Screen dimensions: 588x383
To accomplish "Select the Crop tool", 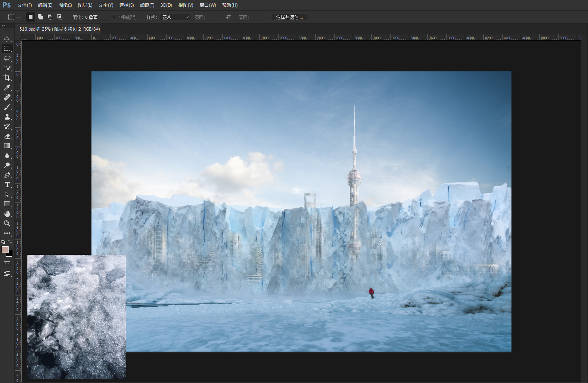I will tap(7, 78).
